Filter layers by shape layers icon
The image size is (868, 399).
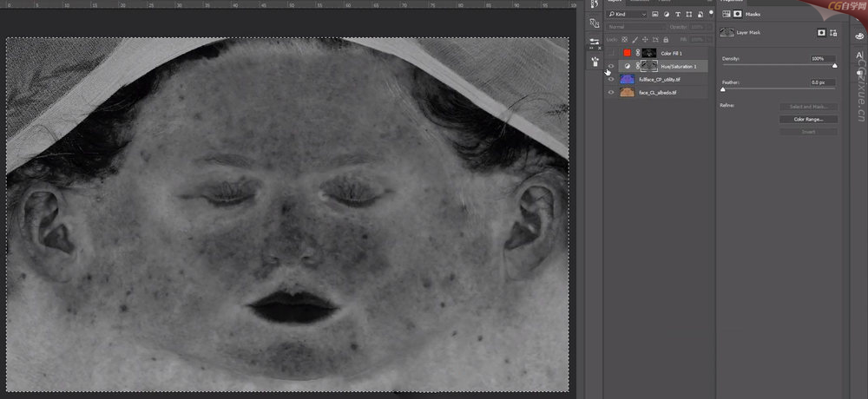[x=689, y=15]
